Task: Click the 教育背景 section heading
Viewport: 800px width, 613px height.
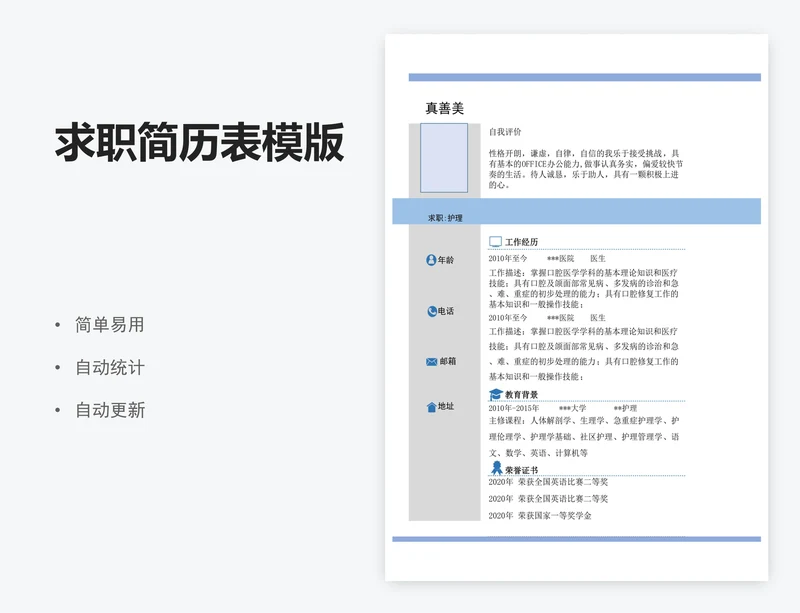Action: coord(521,395)
